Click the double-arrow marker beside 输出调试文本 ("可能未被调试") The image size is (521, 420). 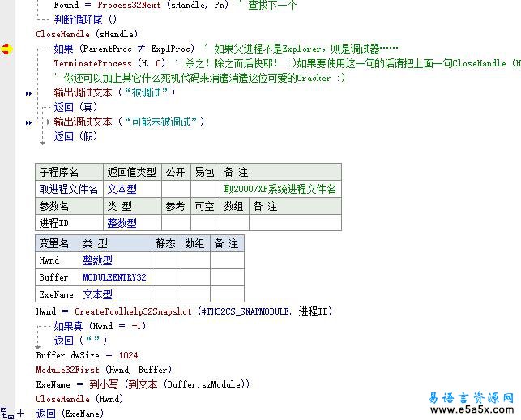point(29,122)
